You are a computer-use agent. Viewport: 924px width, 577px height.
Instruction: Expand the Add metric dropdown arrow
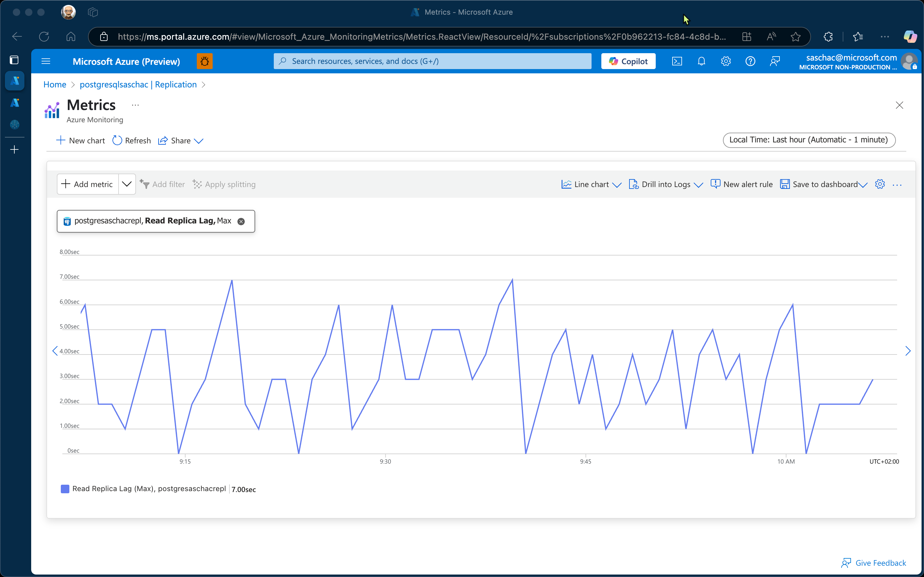click(127, 184)
